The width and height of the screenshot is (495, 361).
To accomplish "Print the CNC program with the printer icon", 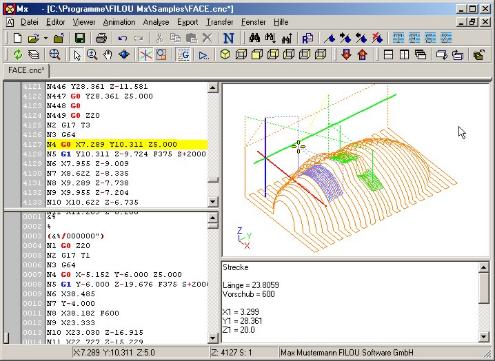I will 101,38.
